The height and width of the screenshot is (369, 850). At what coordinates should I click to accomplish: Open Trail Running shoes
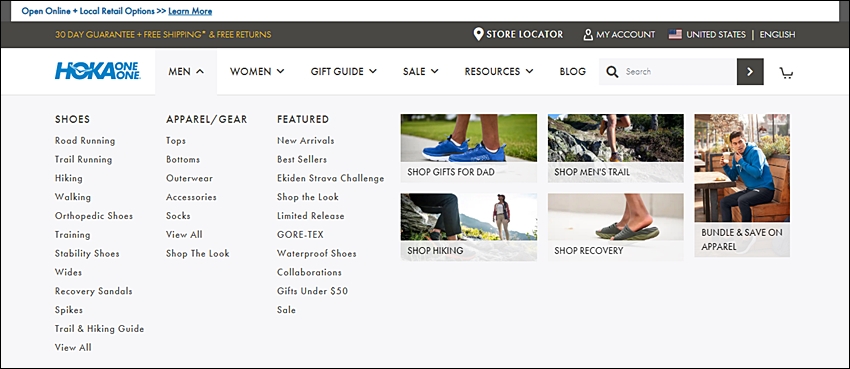(83, 159)
